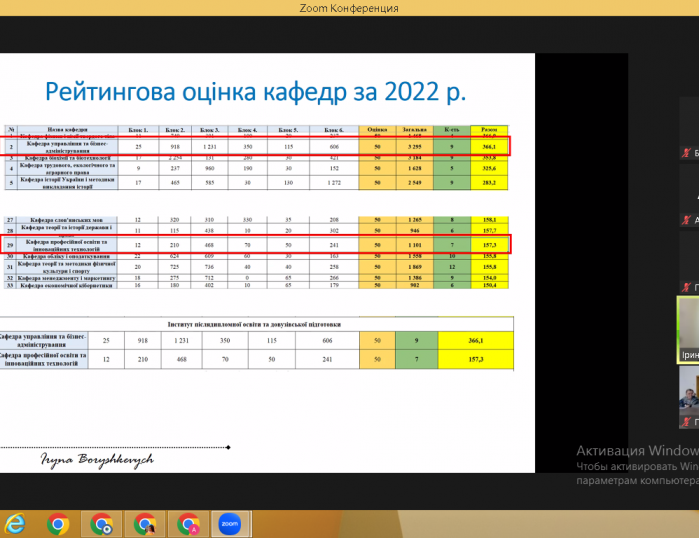Screen dimensions: 699x538
Task: Click the Iryna Boryshkevych signature
Action: (97, 460)
